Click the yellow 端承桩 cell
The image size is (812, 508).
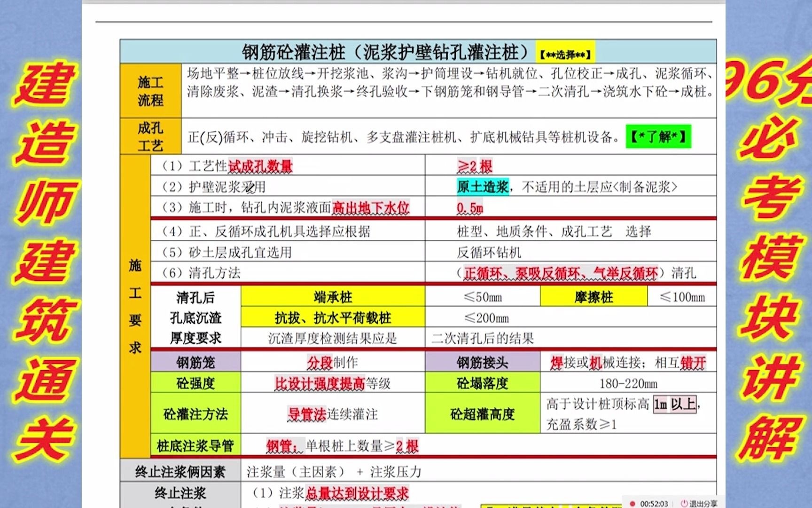point(333,297)
